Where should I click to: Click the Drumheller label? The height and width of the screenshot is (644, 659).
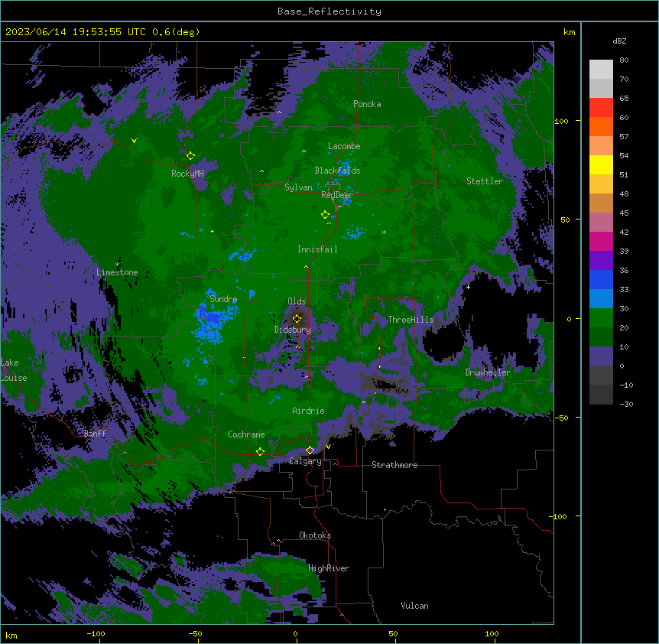488,372
